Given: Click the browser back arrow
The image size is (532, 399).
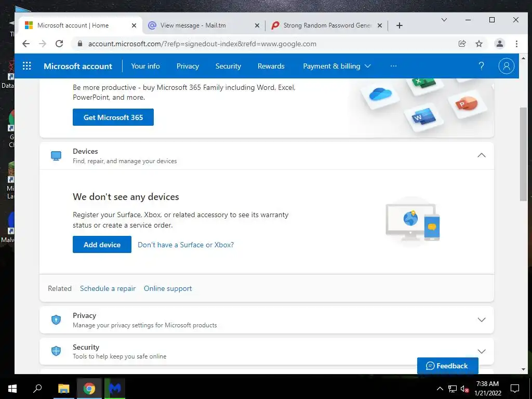Looking at the screenshot, I should click(26, 44).
